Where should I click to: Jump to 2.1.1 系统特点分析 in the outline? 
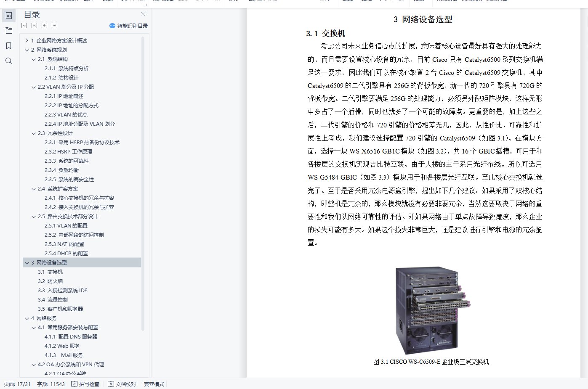click(67, 69)
